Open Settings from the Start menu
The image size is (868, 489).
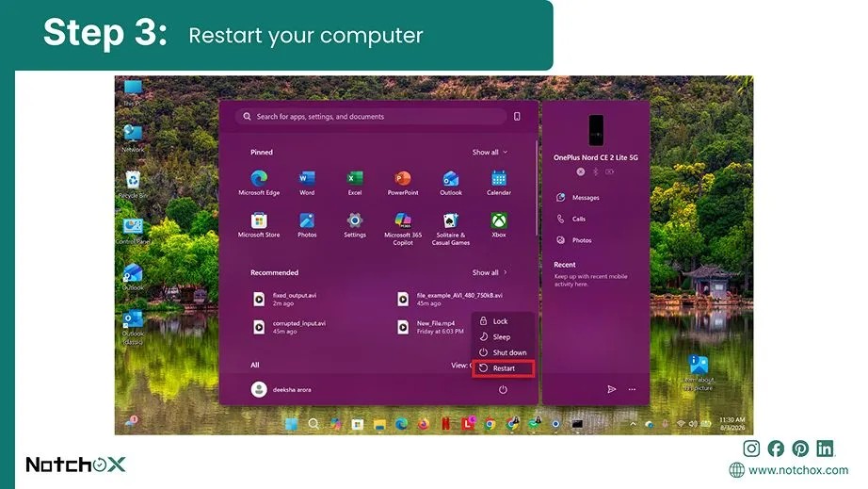tap(355, 225)
